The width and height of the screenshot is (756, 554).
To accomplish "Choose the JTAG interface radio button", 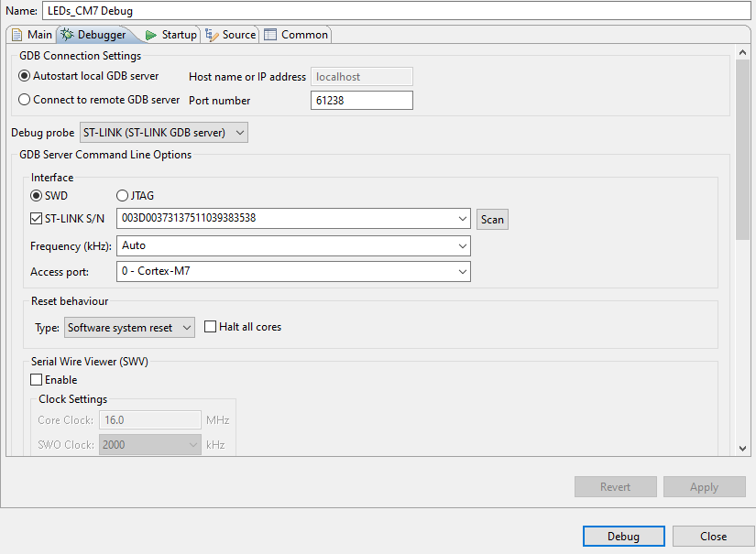I will point(122,195).
